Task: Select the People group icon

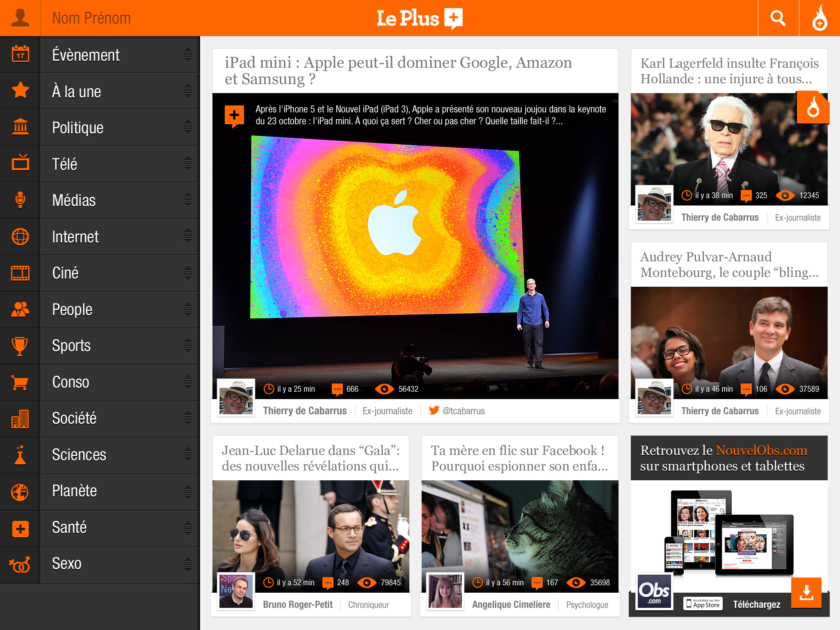Action: coord(20,309)
